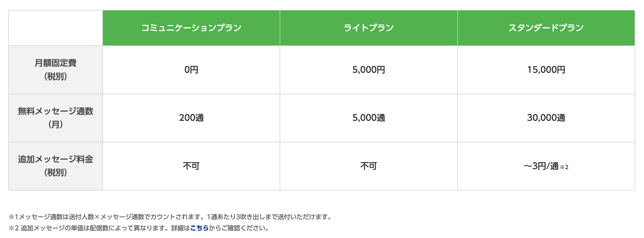Click the ※1 footnote text line
Viewport: 644px width, 238px height.
[171, 217]
